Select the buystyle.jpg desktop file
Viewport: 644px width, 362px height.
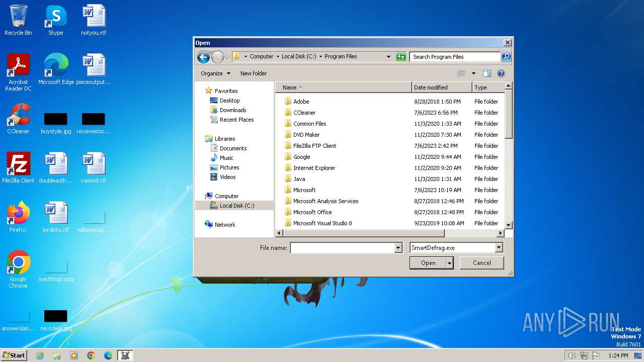(x=56, y=124)
